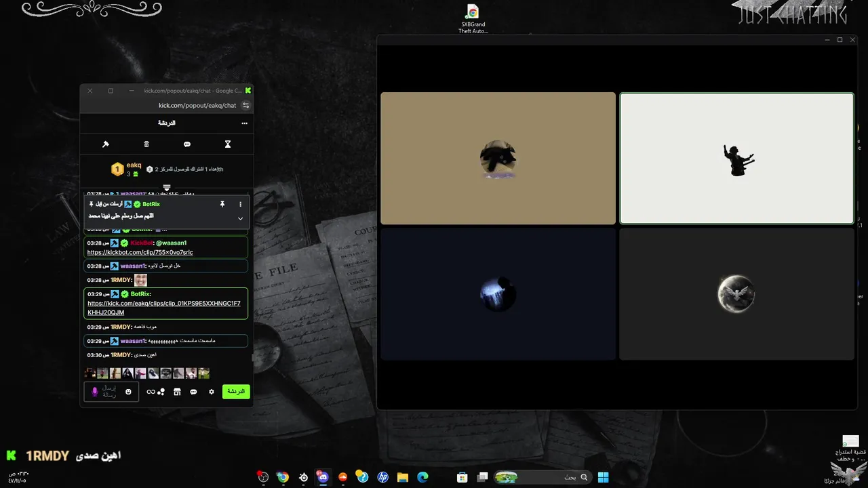Viewport: 868px width, 488px height.
Task: Click the green الدردشة send button
Action: coord(236,392)
